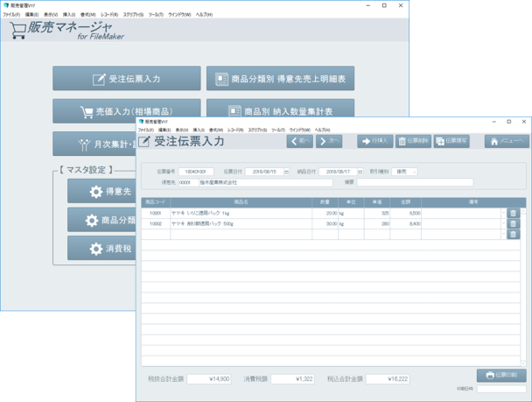Delete row 10002 using its trash icon
Viewport: 532px width, 402px height.
(514, 223)
